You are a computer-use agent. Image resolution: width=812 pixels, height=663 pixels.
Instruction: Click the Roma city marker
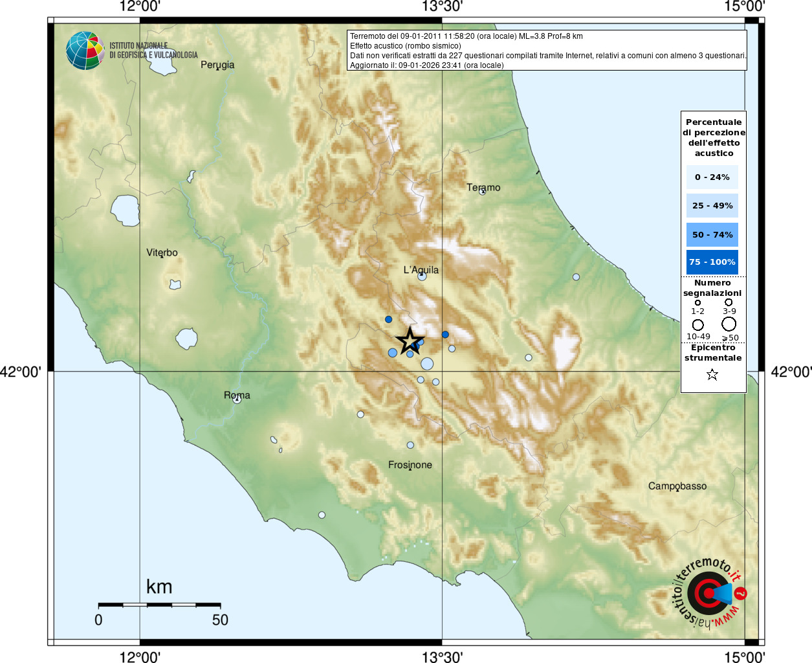(237, 399)
